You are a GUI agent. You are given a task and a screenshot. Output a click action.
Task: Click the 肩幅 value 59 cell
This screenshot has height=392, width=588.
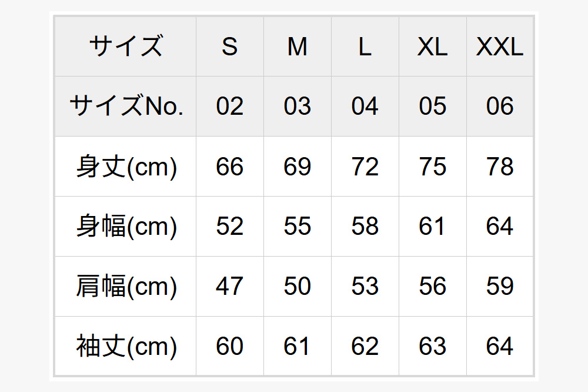(500, 287)
